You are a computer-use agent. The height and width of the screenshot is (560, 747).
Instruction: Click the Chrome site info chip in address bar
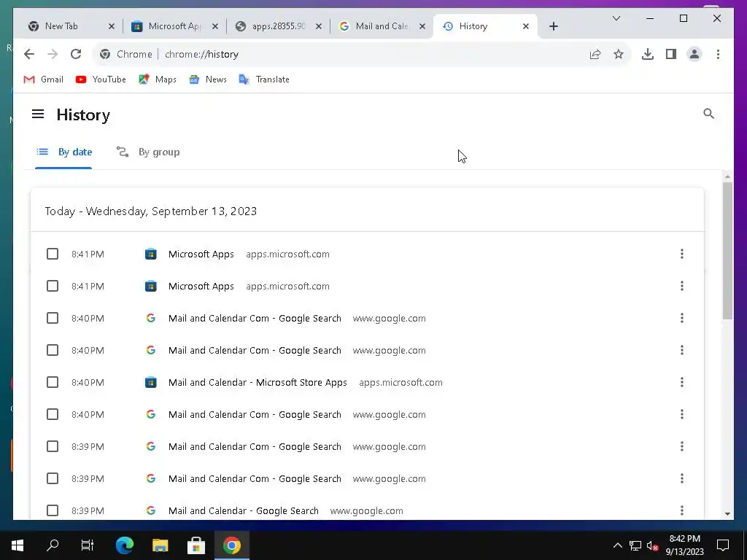pos(125,54)
